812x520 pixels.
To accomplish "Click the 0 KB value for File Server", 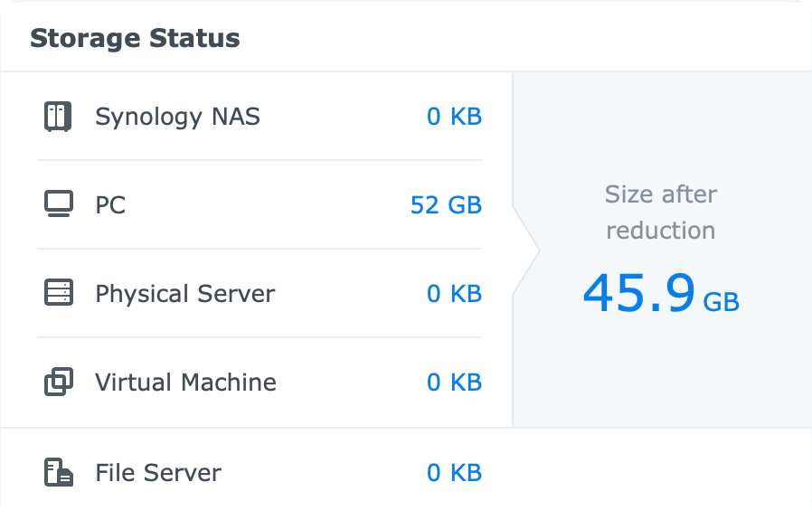I will (454, 473).
